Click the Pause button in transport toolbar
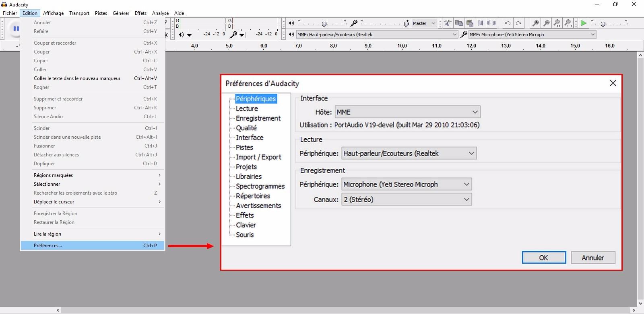The image size is (644, 314). click(15, 29)
